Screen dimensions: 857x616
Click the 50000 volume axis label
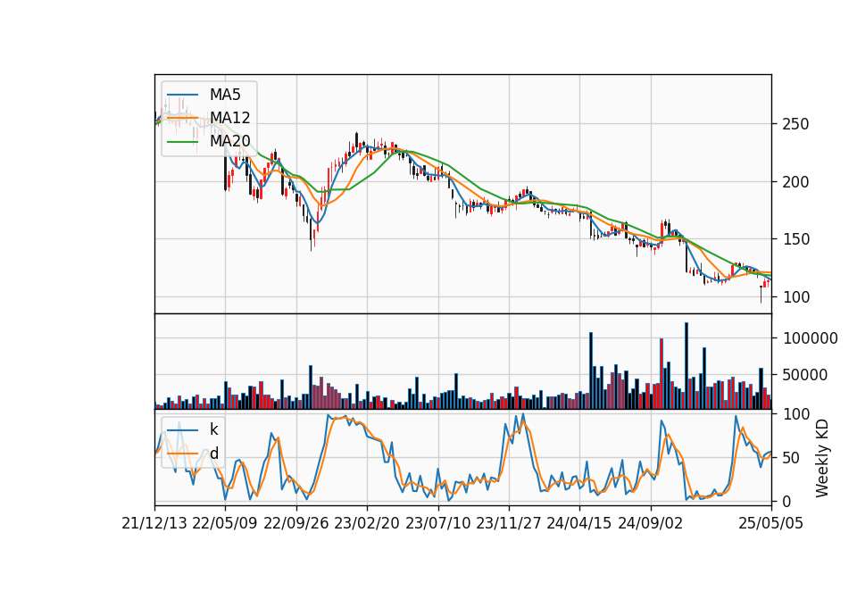(805, 375)
